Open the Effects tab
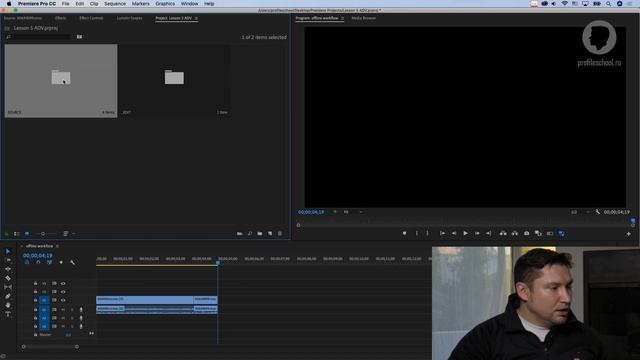 coord(60,18)
